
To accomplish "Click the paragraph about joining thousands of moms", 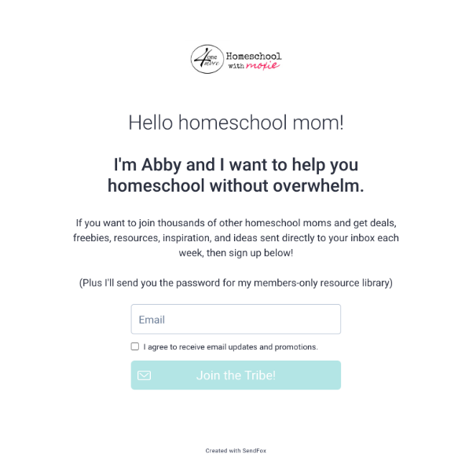I will 236,238.
